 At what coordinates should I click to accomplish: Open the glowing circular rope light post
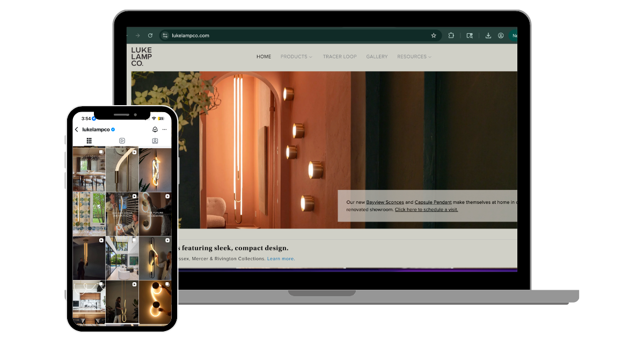(156, 302)
